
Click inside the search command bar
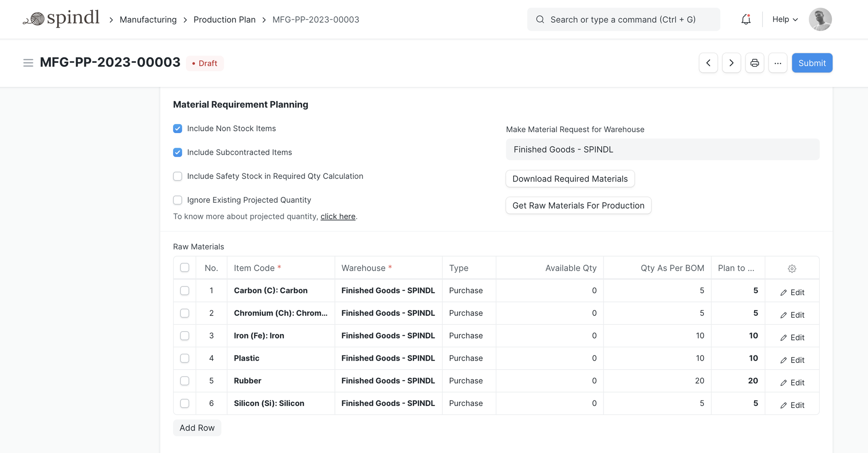coord(624,19)
